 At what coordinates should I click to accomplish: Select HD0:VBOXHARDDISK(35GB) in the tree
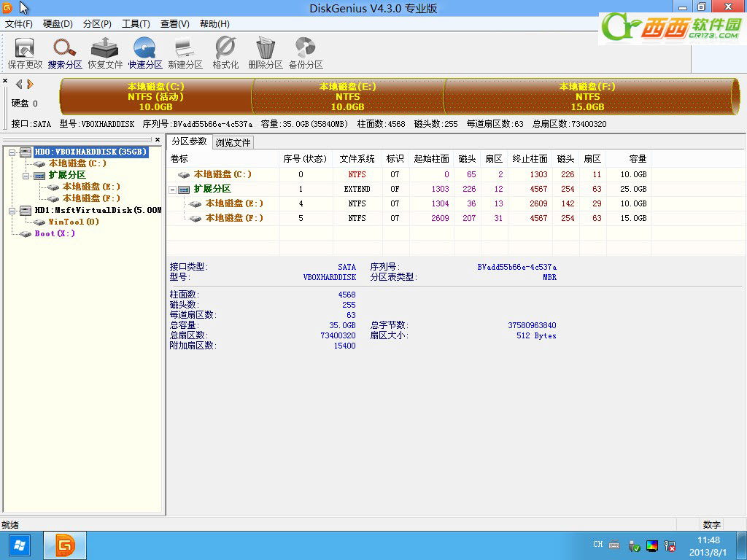pos(90,152)
